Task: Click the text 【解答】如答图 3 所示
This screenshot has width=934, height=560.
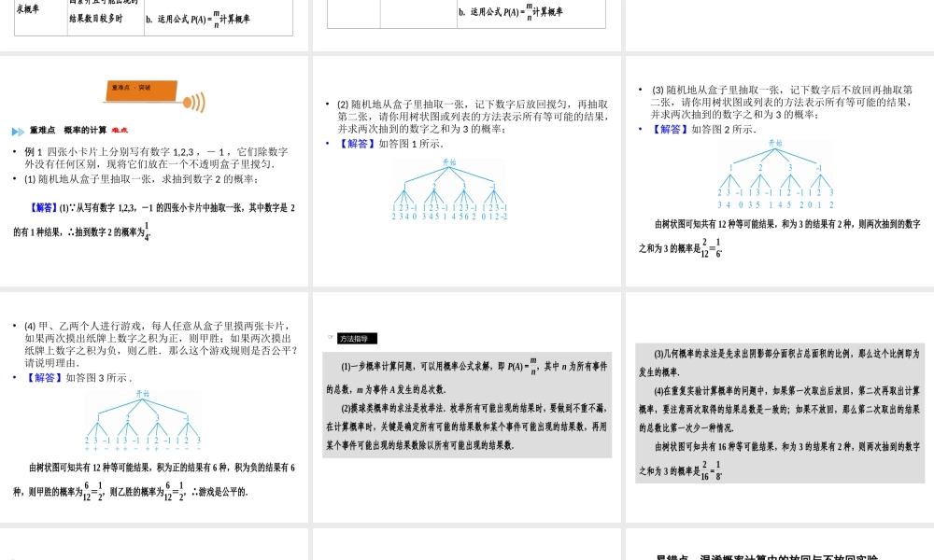Action: click(x=78, y=377)
